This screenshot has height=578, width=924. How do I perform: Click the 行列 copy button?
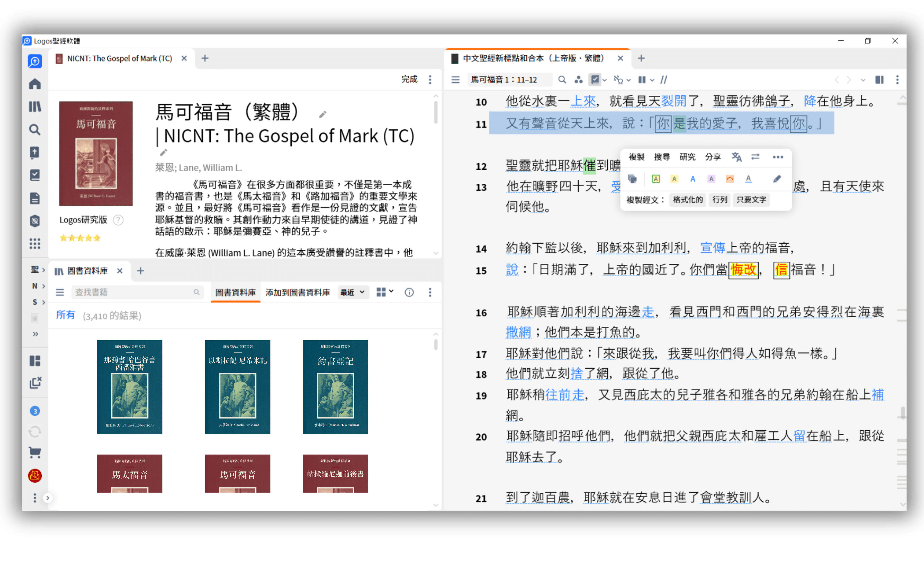(719, 199)
